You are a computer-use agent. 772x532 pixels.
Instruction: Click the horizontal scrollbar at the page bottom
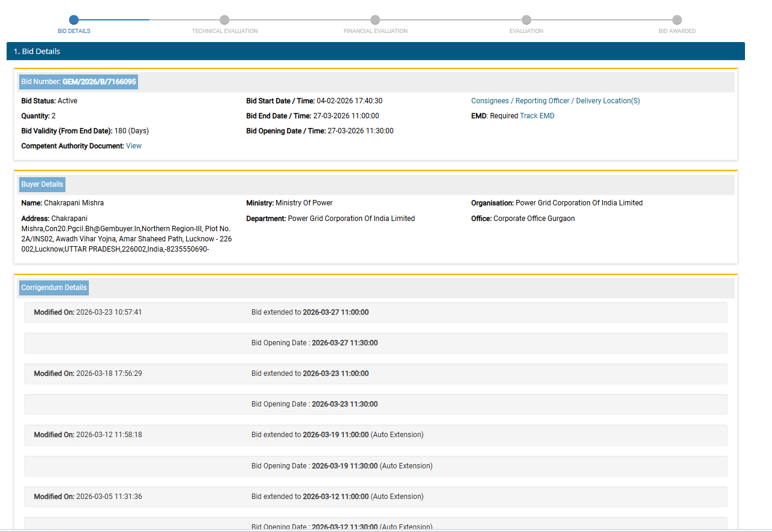click(x=384, y=530)
